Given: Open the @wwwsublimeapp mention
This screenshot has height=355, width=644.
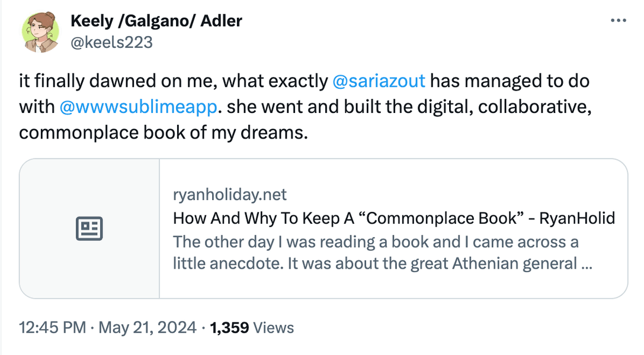Looking at the screenshot, I should click(138, 106).
